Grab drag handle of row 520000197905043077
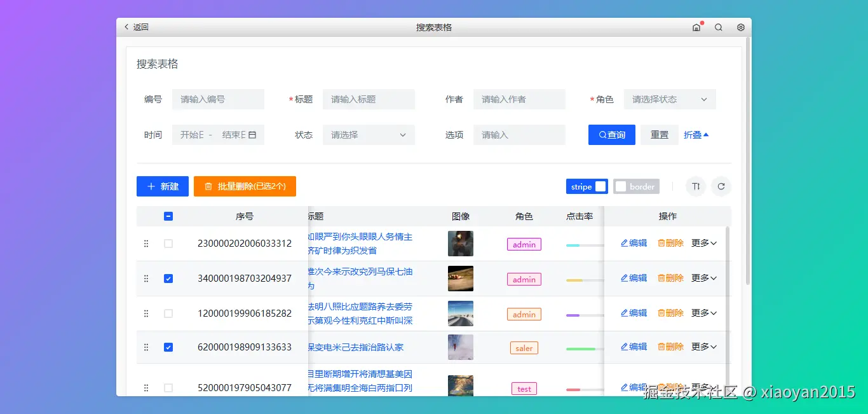Image resolution: width=868 pixels, height=414 pixels. 146,388
